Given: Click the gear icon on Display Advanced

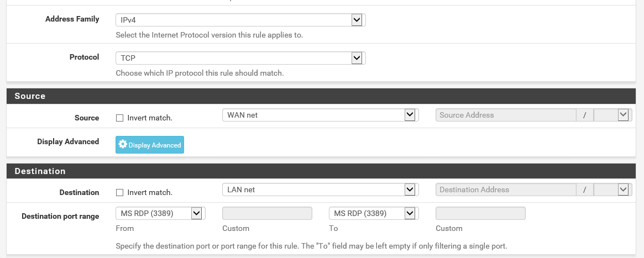Looking at the screenshot, I should 122,144.
